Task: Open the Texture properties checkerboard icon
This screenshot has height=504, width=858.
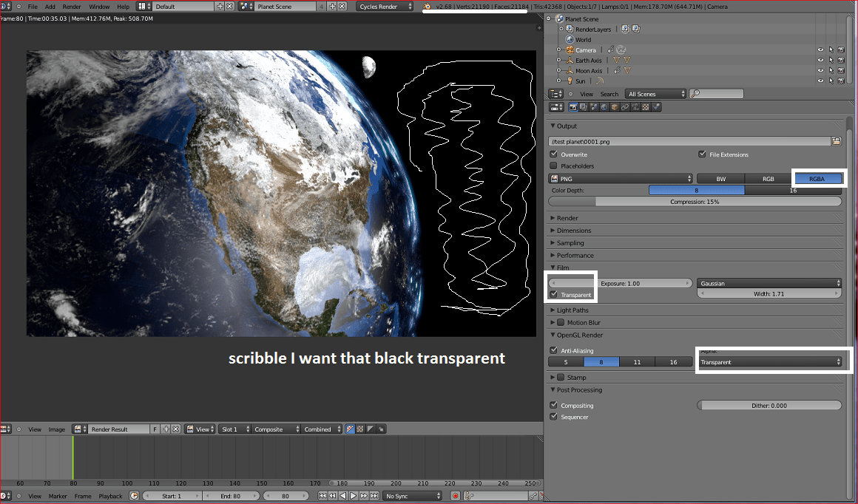Action: 644,107
